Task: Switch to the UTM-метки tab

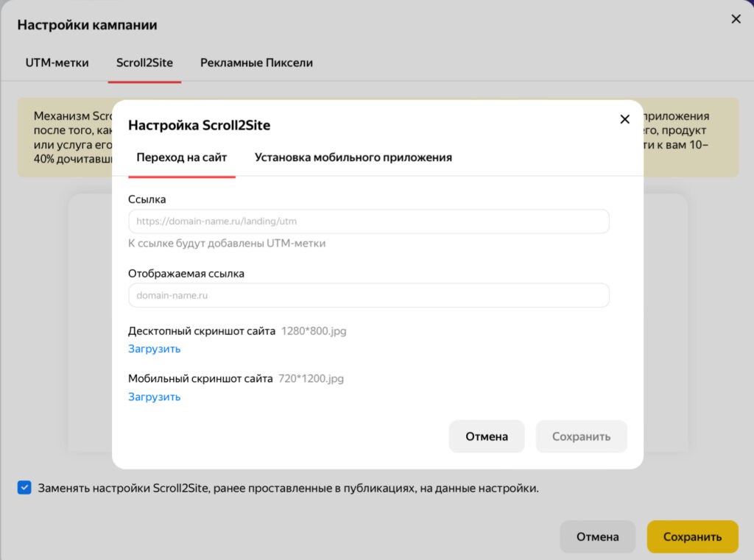Action: 57,63
